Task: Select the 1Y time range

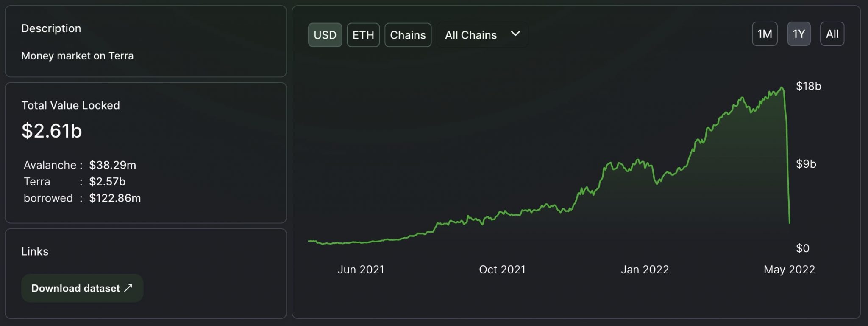Action: pos(798,34)
